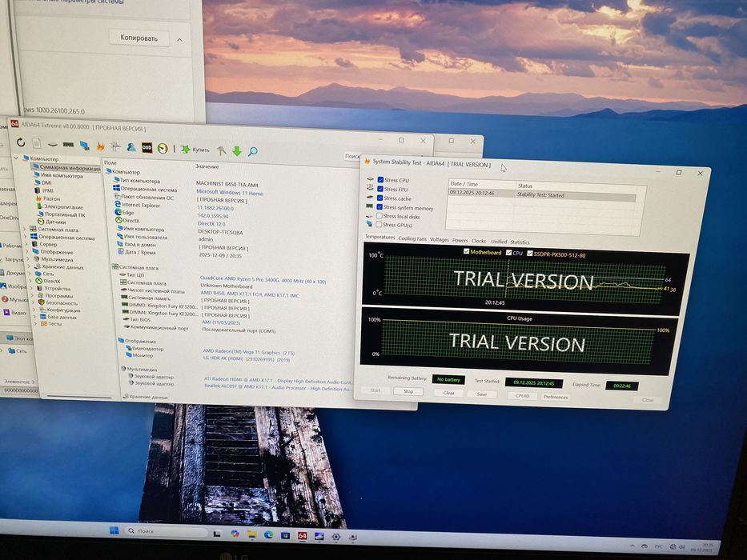Viewport: 747px width, 560px height.
Task: Click the CPUID button
Action: tap(522, 396)
